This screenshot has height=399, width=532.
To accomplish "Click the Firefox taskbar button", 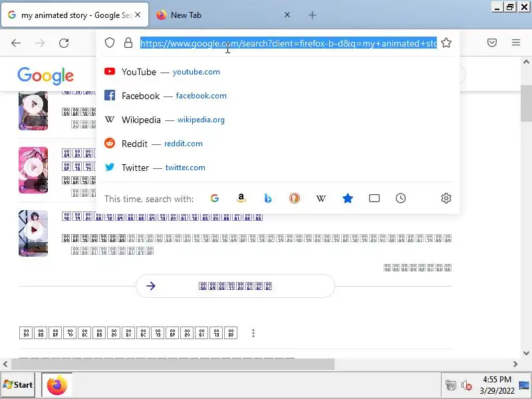I will click(57, 385).
